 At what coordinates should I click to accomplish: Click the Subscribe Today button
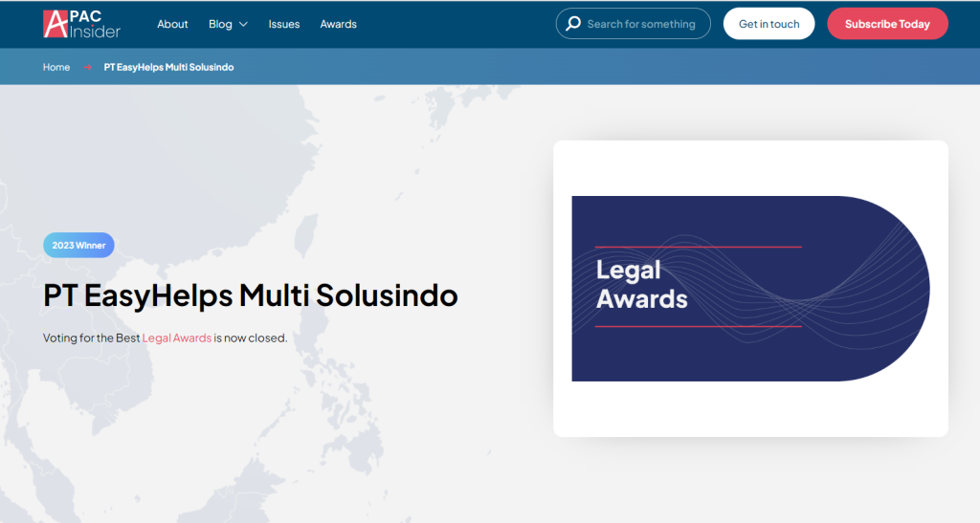[x=887, y=24]
